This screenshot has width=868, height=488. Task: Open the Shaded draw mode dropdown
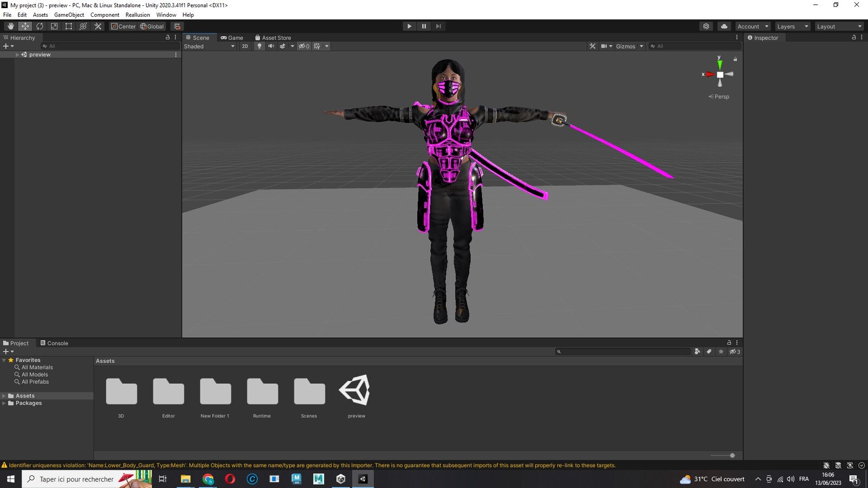(x=209, y=46)
